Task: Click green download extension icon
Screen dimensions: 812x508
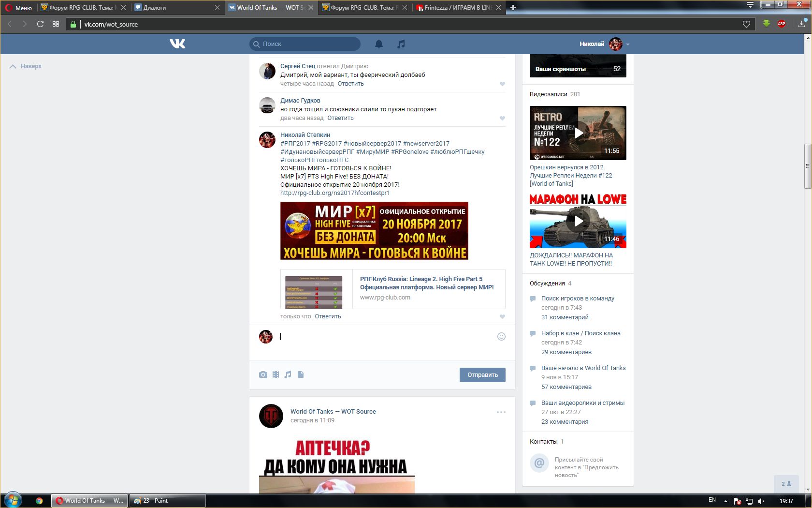Action: pyautogui.click(x=766, y=24)
